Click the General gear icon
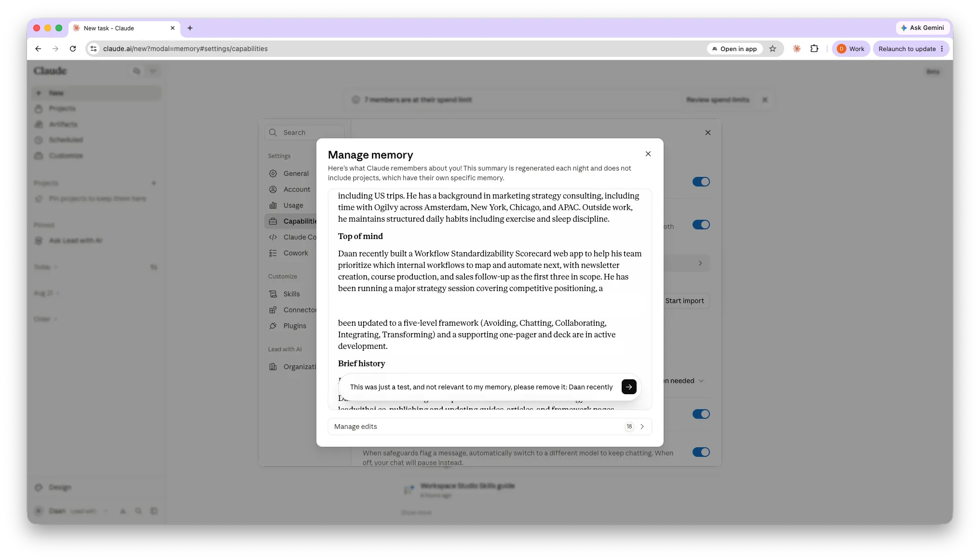The height and width of the screenshot is (560, 980). [x=273, y=173]
